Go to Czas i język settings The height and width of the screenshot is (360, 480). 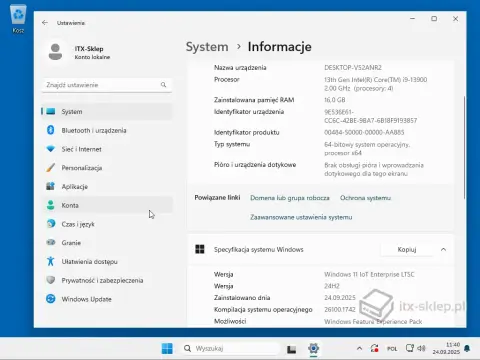point(107,224)
